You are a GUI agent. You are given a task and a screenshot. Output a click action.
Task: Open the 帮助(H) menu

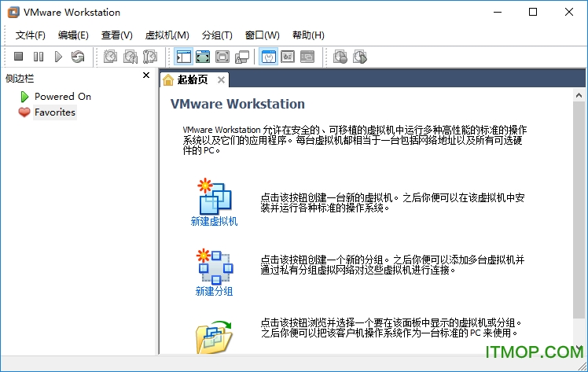pos(308,35)
